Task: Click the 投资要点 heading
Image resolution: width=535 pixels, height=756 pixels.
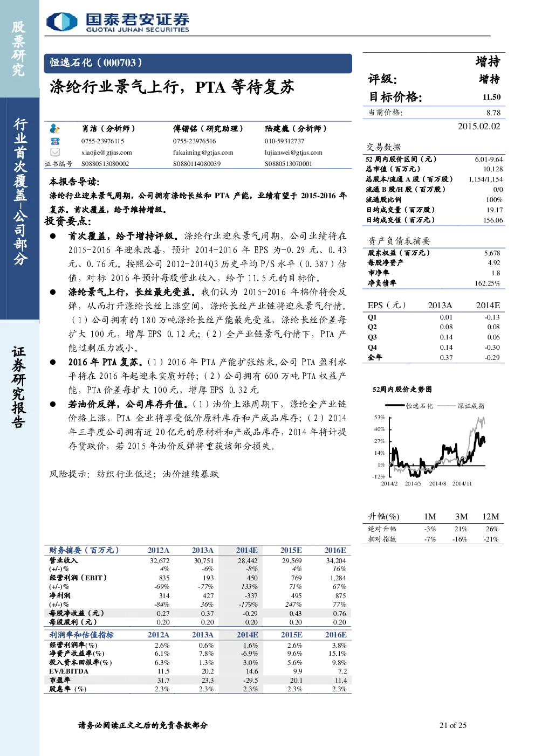Action: point(67,221)
